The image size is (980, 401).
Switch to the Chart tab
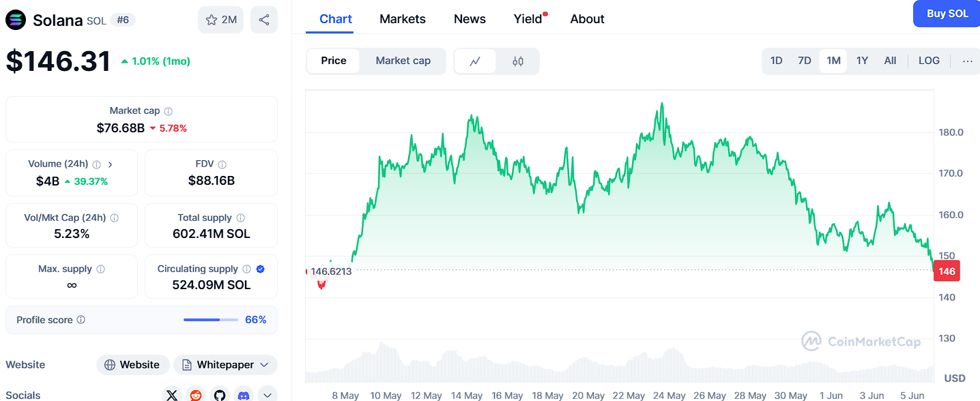pos(336,19)
